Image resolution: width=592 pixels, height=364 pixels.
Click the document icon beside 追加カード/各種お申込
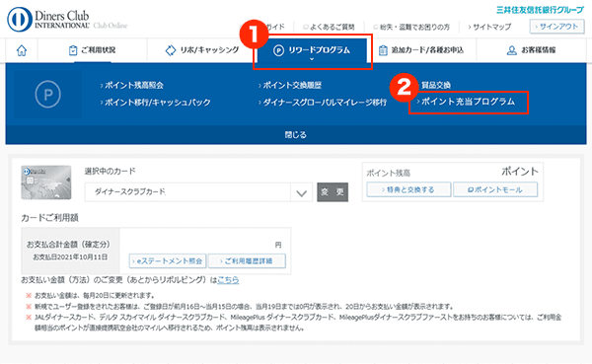click(383, 50)
